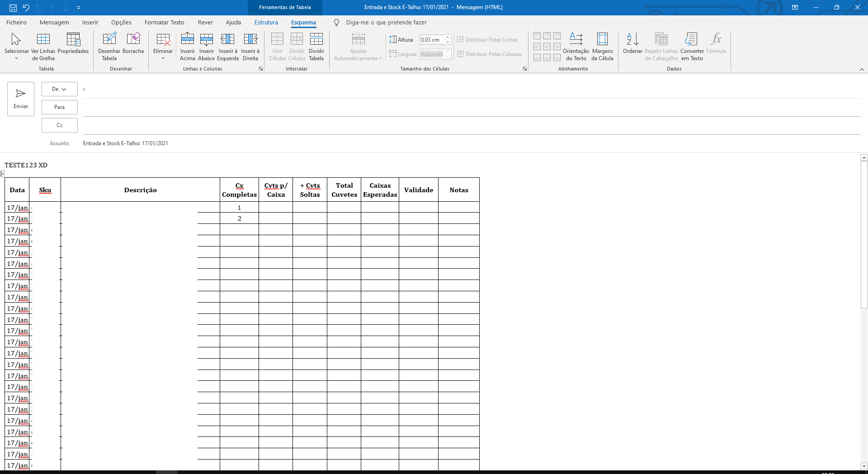The image size is (868, 474).
Task: Open the De sender dropdown
Action: (59, 89)
